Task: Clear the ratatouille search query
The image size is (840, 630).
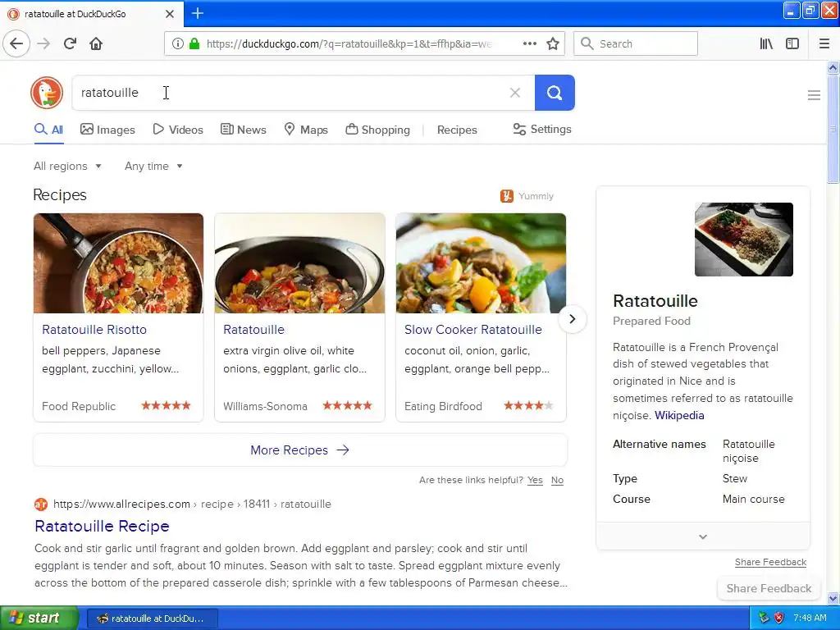Action: tap(515, 93)
